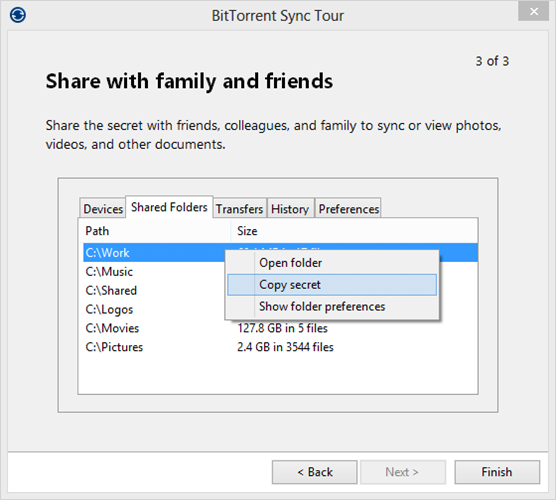Open the Transfers tab
556x500 pixels.
click(x=239, y=209)
